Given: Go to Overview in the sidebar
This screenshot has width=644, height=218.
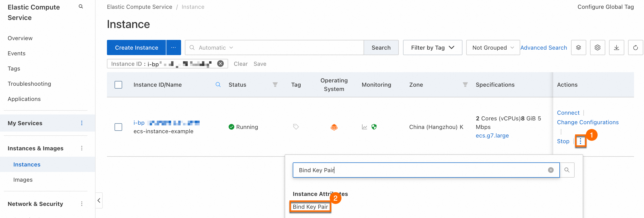Looking at the screenshot, I should [x=20, y=38].
